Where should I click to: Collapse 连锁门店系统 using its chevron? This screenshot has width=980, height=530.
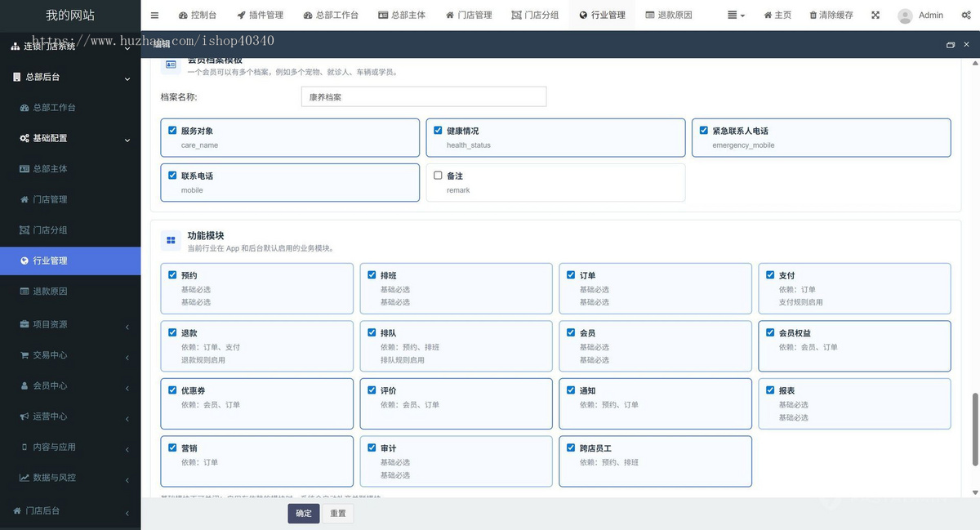(x=127, y=47)
